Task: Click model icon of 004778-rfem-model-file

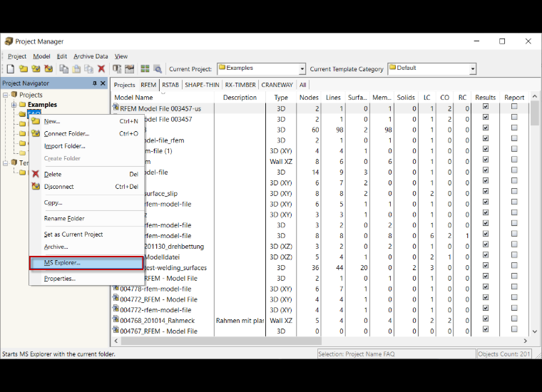Action: pyautogui.click(x=116, y=288)
